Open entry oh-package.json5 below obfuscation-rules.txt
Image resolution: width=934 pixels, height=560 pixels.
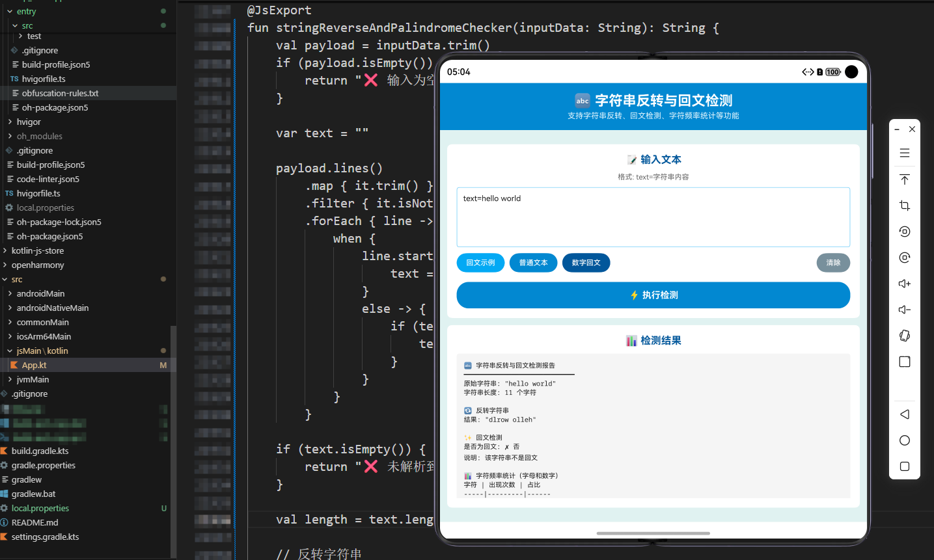coord(55,108)
